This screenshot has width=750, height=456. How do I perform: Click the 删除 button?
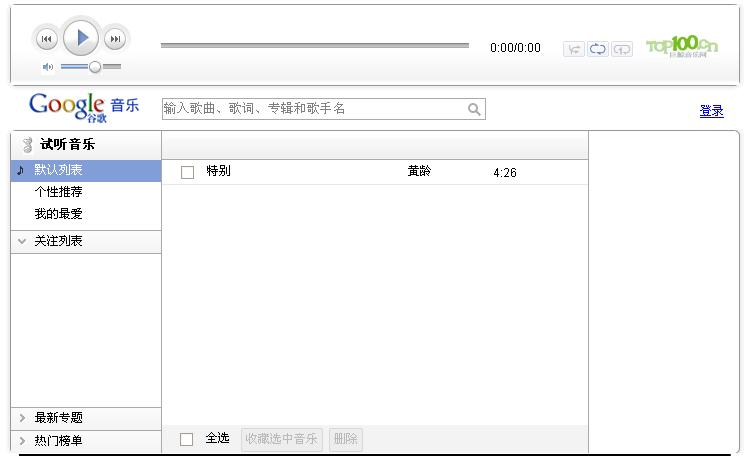(x=345, y=439)
